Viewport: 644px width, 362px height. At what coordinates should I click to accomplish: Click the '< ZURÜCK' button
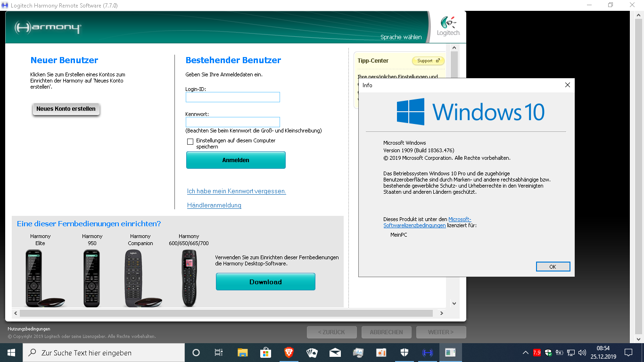coord(331,332)
